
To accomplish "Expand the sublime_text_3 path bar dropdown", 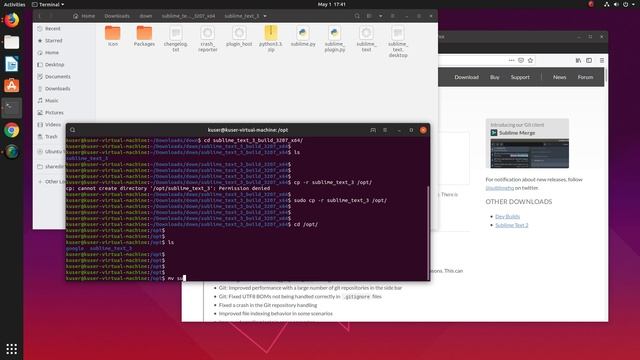I will point(265,16).
